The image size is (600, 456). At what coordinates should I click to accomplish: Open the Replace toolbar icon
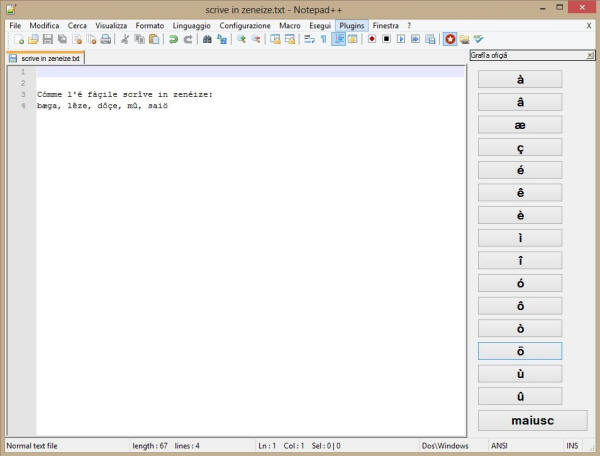click(x=222, y=39)
